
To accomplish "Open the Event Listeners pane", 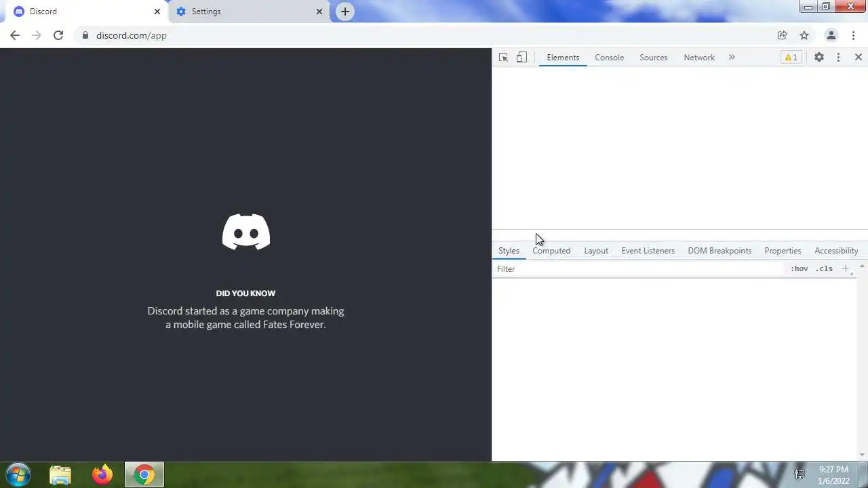I will [x=648, y=251].
